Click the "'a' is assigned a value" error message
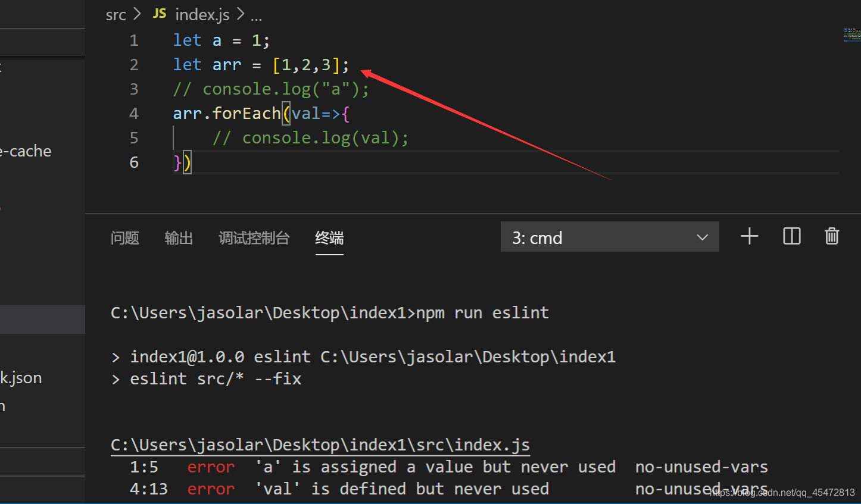The height and width of the screenshot is (504, 861). (435, 467)
